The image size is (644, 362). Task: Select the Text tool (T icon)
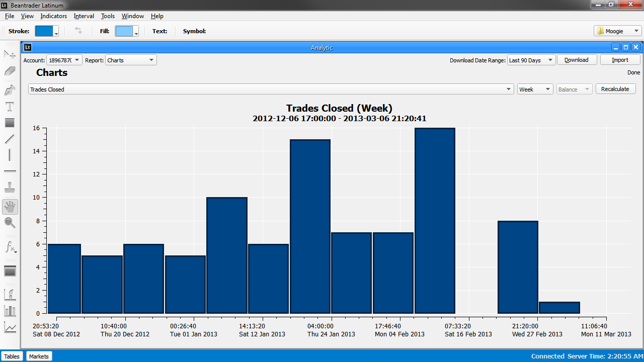[10, 107]
